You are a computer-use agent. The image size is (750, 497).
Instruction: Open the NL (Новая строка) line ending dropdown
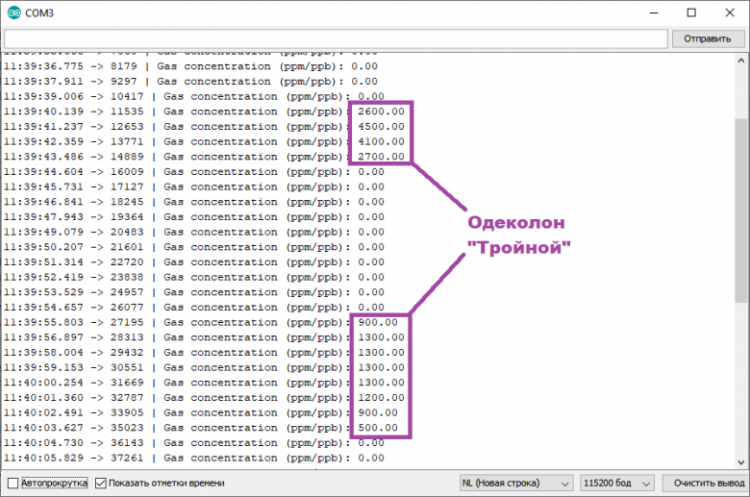point(515,482)
